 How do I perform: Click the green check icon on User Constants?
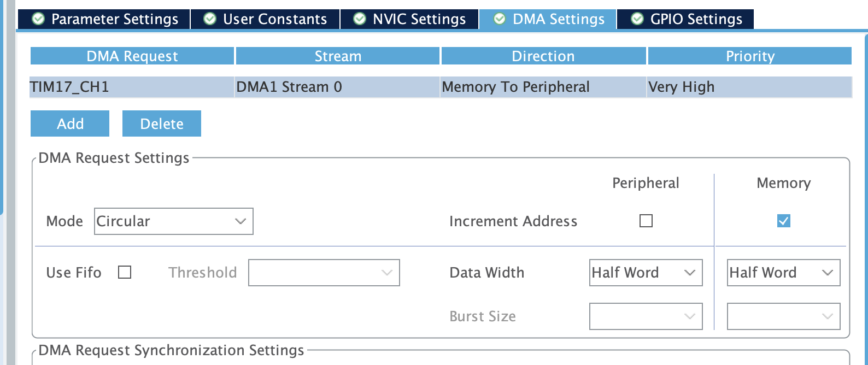(x=210, y=19)
